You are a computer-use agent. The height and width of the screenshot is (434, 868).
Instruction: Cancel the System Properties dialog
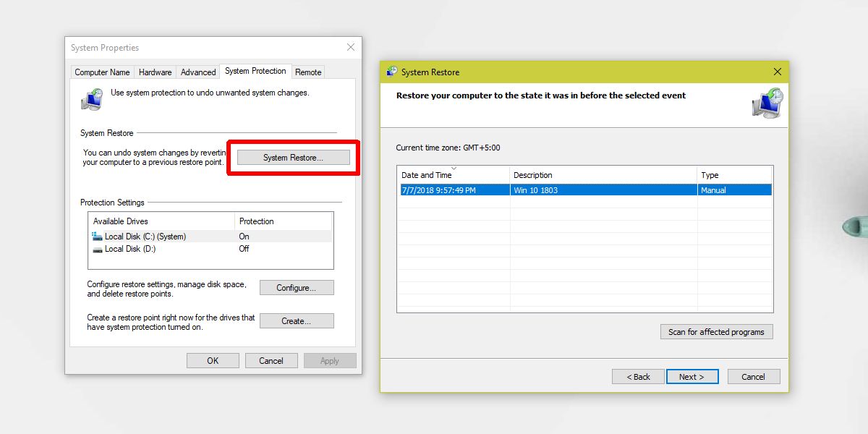coord(271,360)
